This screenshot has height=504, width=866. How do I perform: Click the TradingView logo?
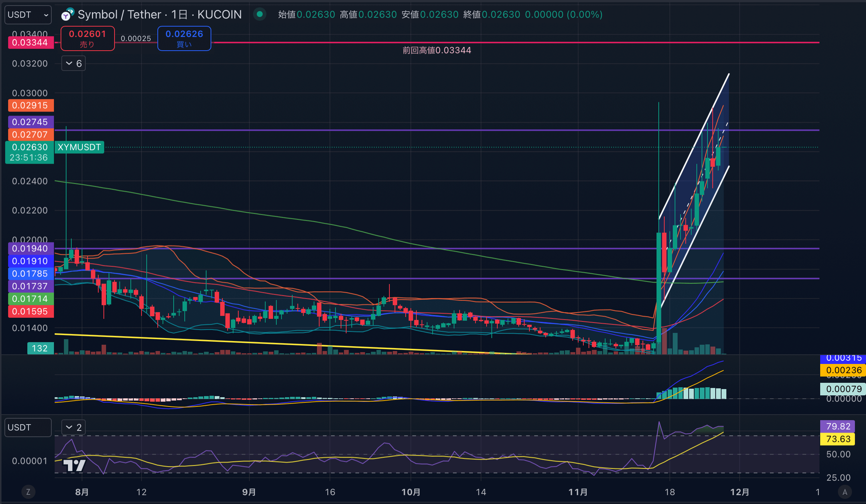coord(74,465)
